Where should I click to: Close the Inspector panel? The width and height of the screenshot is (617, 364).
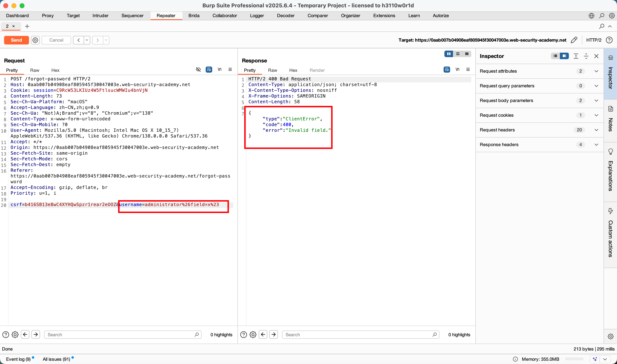(596, 56)
